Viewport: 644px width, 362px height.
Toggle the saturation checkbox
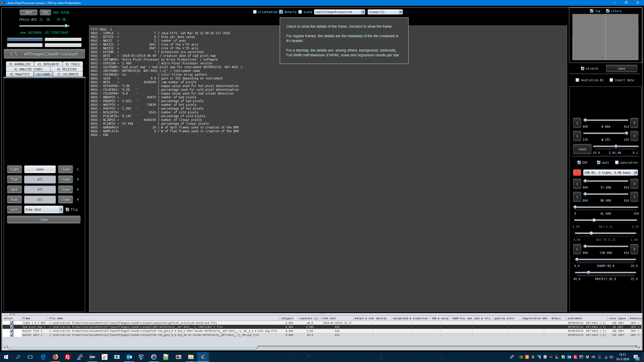pyautogui.click(x=617, y=162)
